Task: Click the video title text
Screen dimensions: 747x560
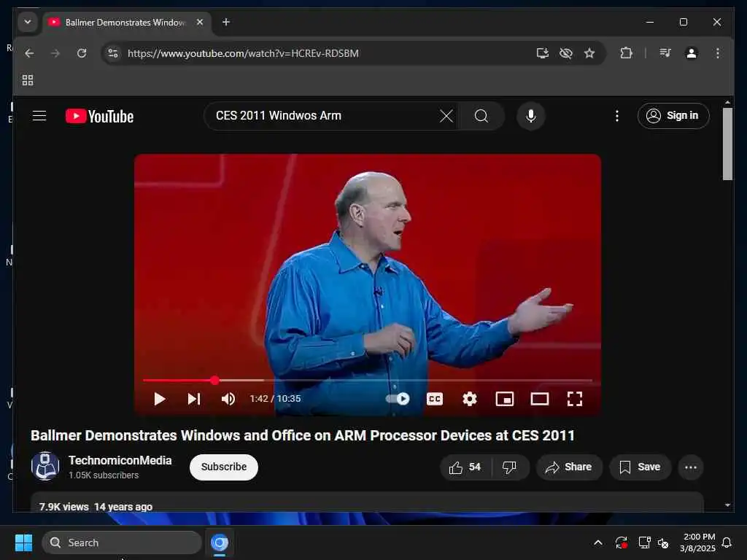Action: [303, 435]
